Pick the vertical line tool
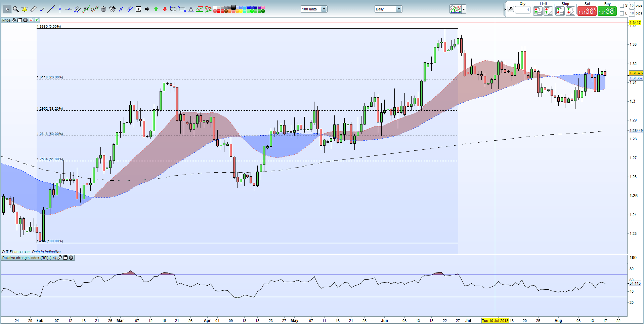Image resolution: width=644 pixels, height=324 pixels. (x=60, y=9)
